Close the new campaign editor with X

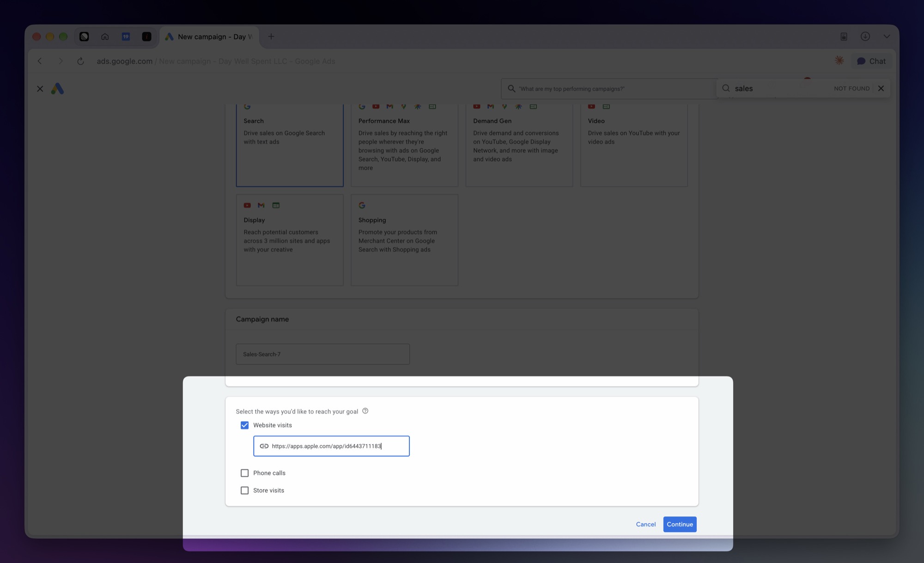coord(40,89)
